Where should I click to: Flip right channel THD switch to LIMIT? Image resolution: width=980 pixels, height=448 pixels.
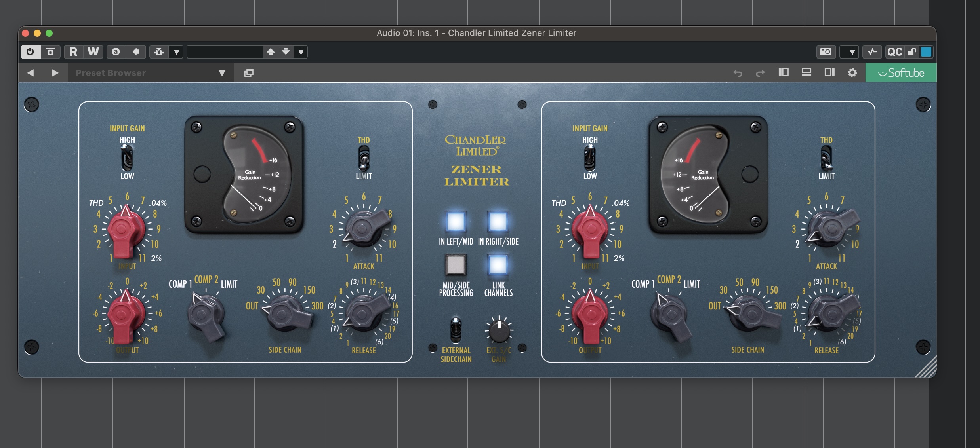click(826, 158)
